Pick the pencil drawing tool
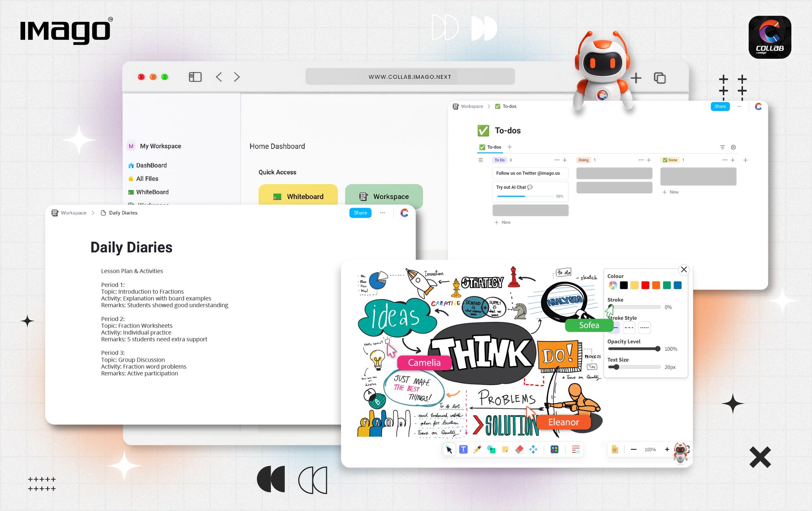 pos(477,449)
